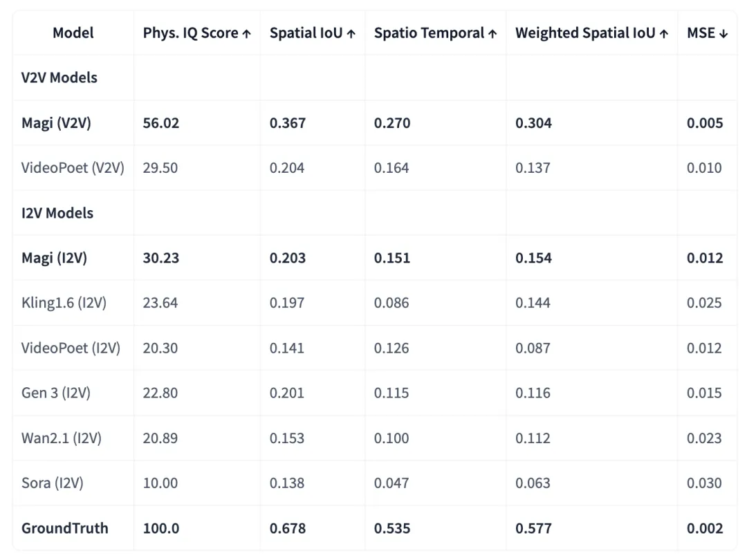Viewport: 747px width, 560px height.
Task: Select GroundTruth's 100.0 score cell
Action: coord(161,528)
